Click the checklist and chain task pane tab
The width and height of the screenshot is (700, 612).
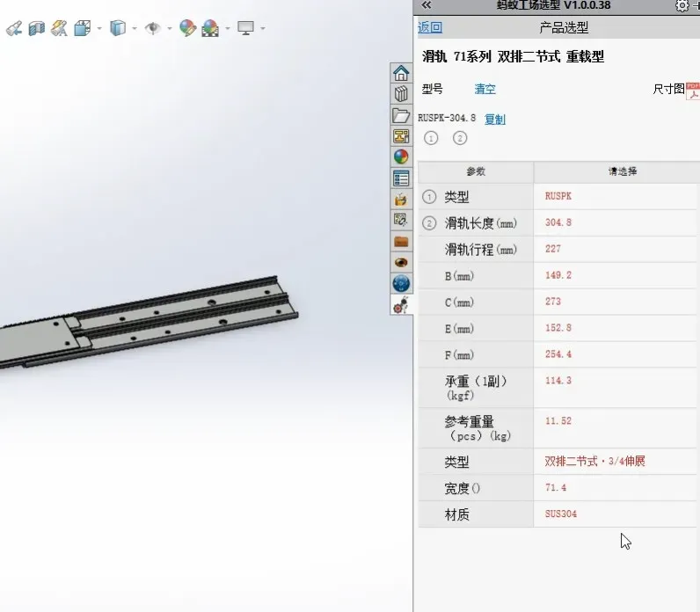click(x=401, y=221)
